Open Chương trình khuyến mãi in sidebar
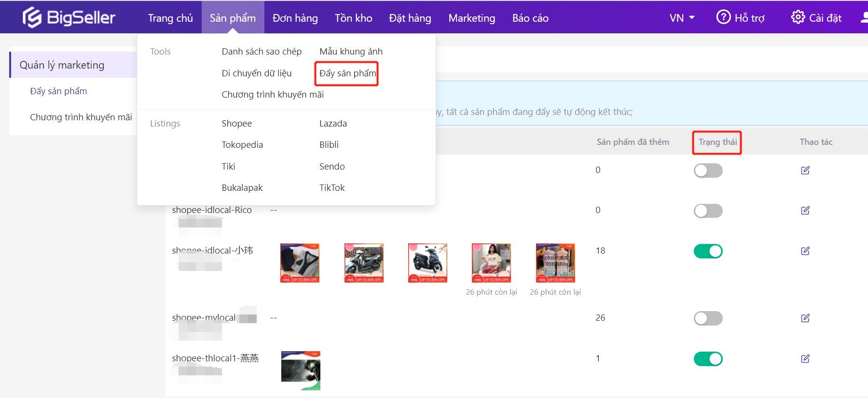The image size is (868, 398). click(x=81, y=117)
